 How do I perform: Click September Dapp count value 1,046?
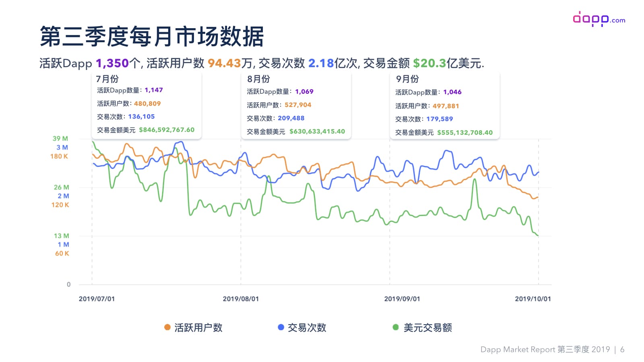click(x=452, y=92)
